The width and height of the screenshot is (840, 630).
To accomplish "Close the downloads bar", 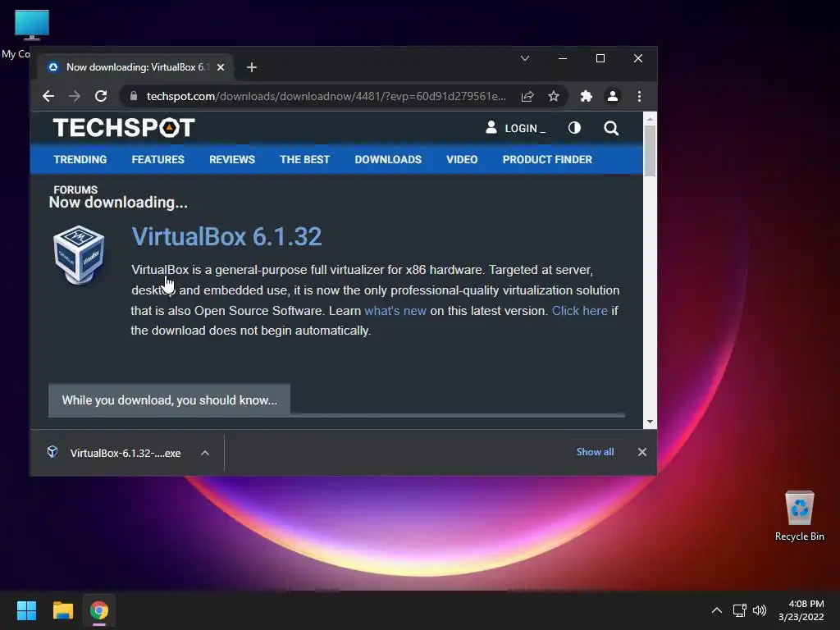I will [641, 452].
